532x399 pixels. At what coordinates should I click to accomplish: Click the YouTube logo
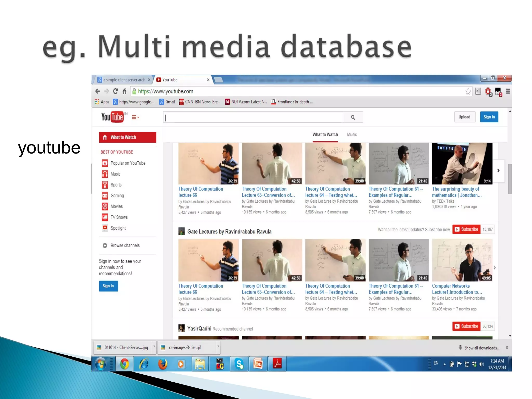(112, 117)
